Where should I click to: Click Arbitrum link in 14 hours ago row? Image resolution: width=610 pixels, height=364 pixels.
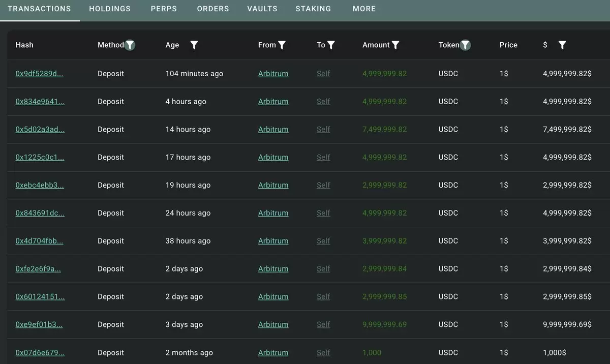coord(273,130)
